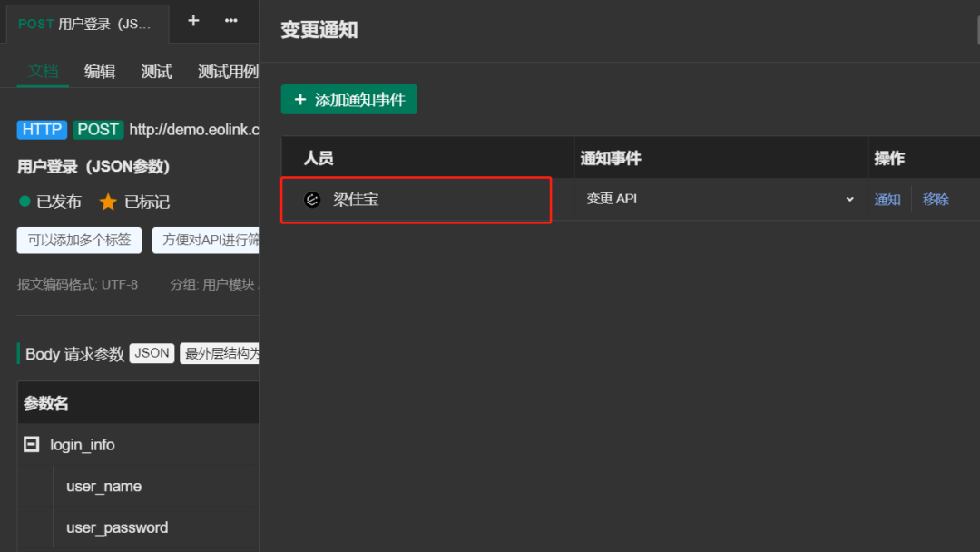The height and width of the screenshot is (552, 980).
Task: Click the green POST method badge
Action: point(98,129)
